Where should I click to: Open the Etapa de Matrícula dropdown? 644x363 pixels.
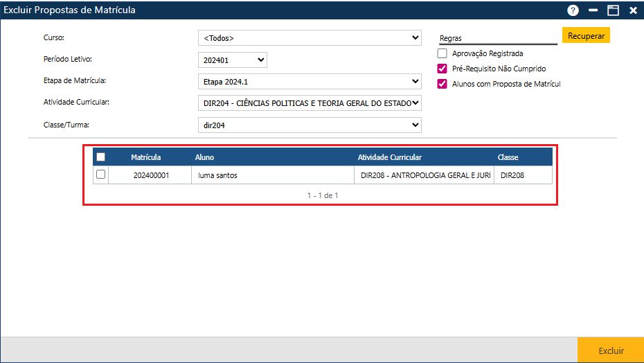(310, 81)
